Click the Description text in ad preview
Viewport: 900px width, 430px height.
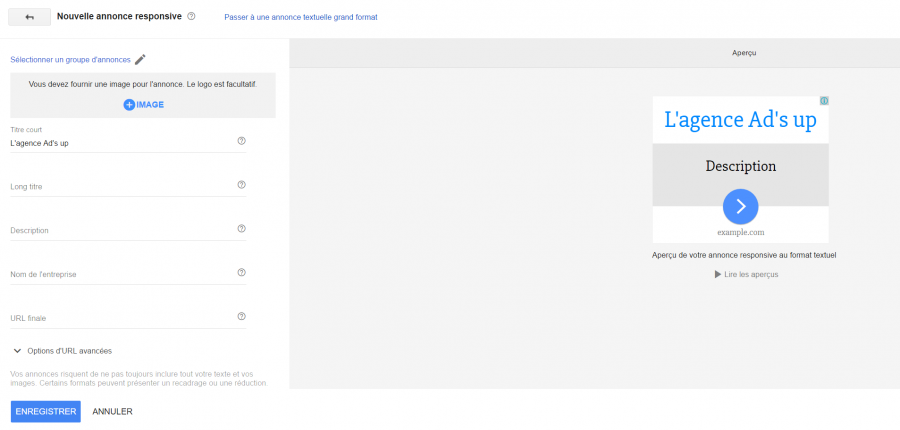(x=740, y=166)
